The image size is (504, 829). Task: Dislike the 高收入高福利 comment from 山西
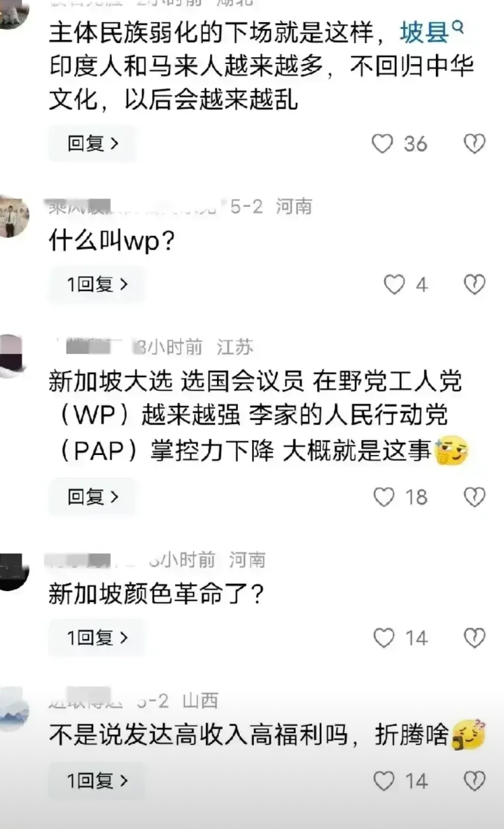[475, 781]
